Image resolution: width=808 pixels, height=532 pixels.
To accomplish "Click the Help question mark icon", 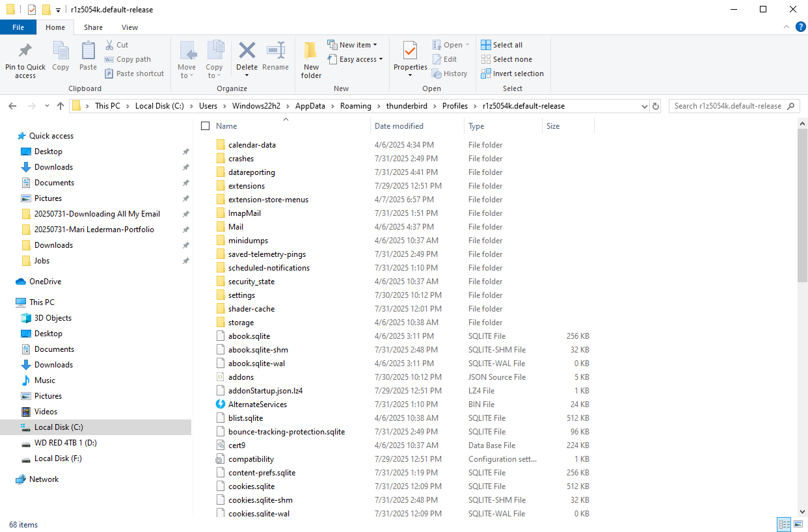I will click(x=801, y=27).
